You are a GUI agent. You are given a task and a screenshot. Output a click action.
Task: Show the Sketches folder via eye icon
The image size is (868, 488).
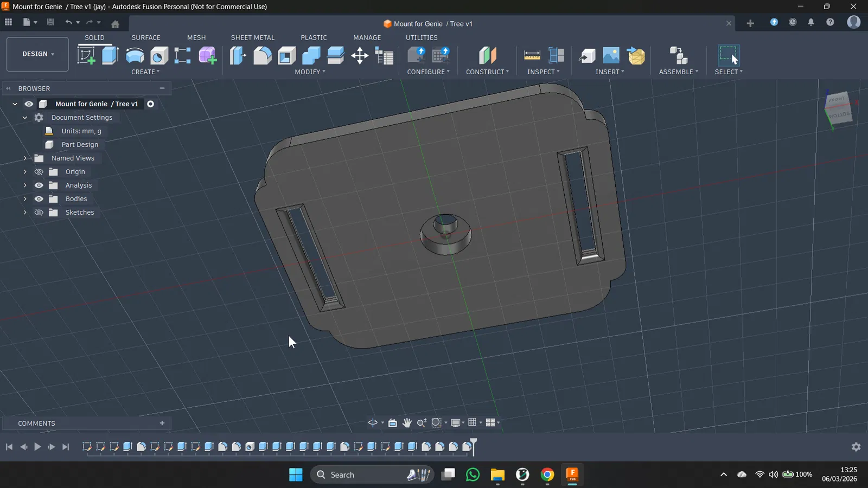point(39,213)
